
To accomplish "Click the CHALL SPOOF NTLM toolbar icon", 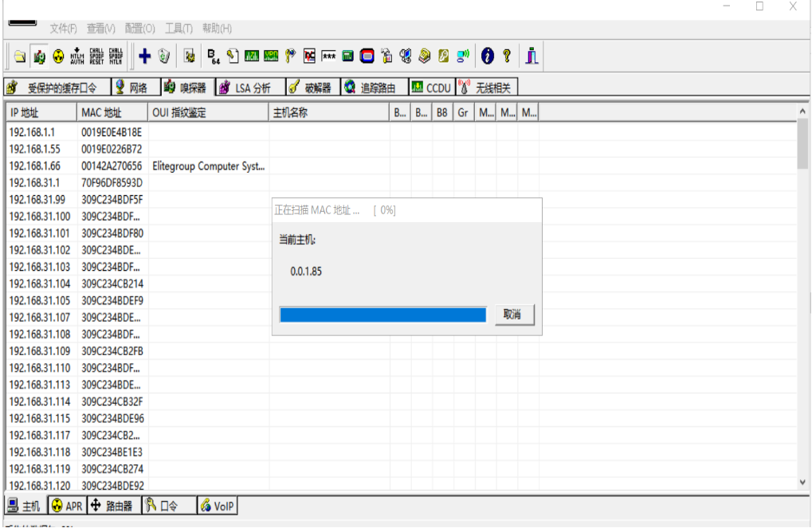I will [116, 56].
